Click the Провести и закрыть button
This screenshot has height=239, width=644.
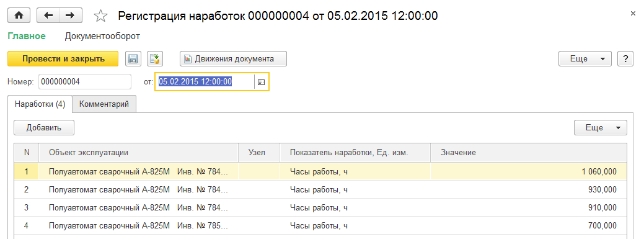(x=63, y=59)
